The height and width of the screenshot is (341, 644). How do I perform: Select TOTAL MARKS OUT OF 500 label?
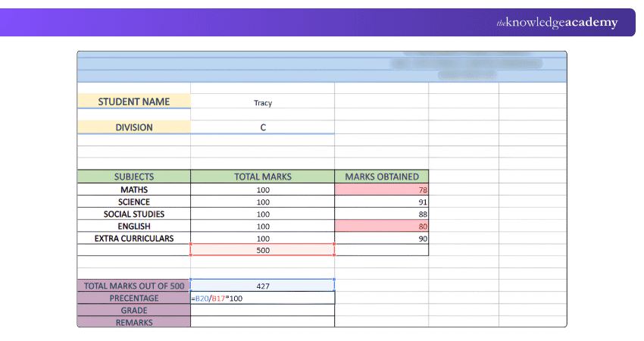(x=134, y=286)
